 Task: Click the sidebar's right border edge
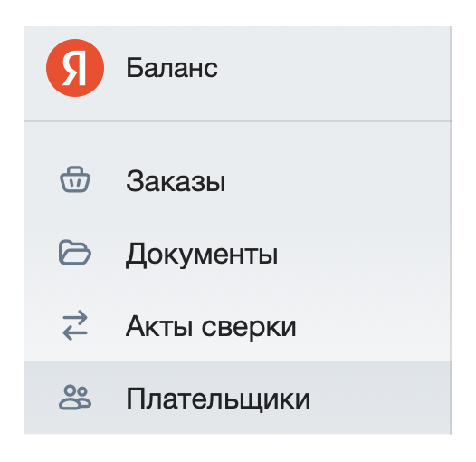451,230
